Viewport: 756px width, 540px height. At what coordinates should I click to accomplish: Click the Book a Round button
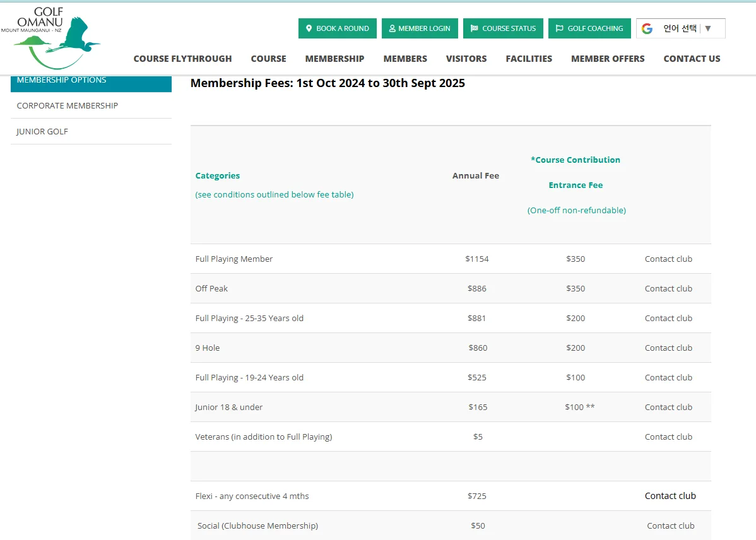tap(338, 28)
